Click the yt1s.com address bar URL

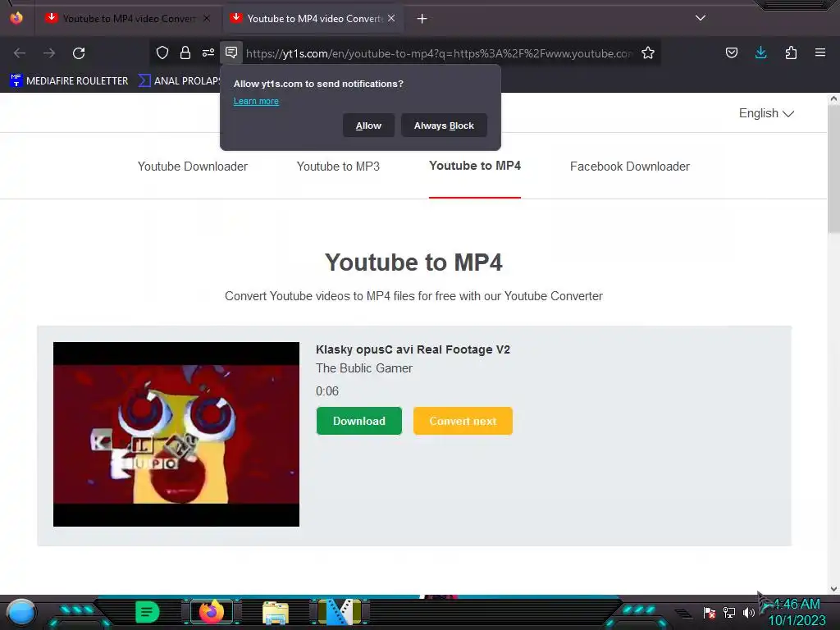(x=440, y=53)
